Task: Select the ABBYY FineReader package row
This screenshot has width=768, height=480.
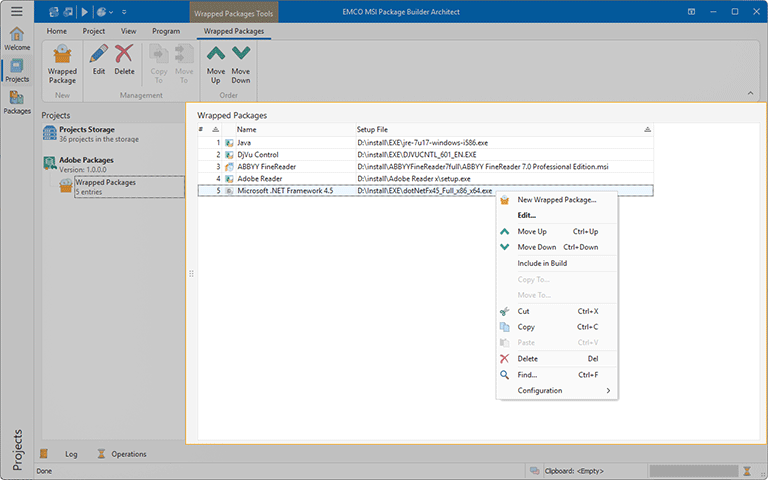Action: pos(266,166)
